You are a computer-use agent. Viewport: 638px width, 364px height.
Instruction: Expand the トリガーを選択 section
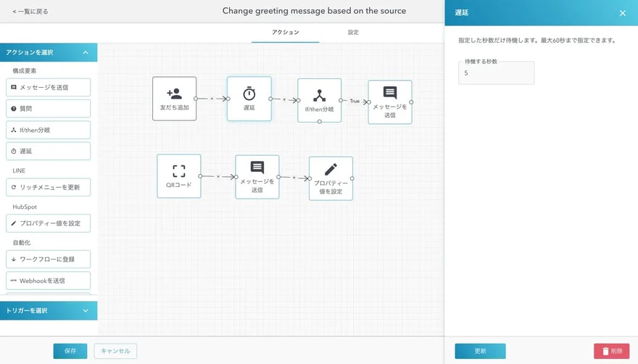(x=86, y=311)
